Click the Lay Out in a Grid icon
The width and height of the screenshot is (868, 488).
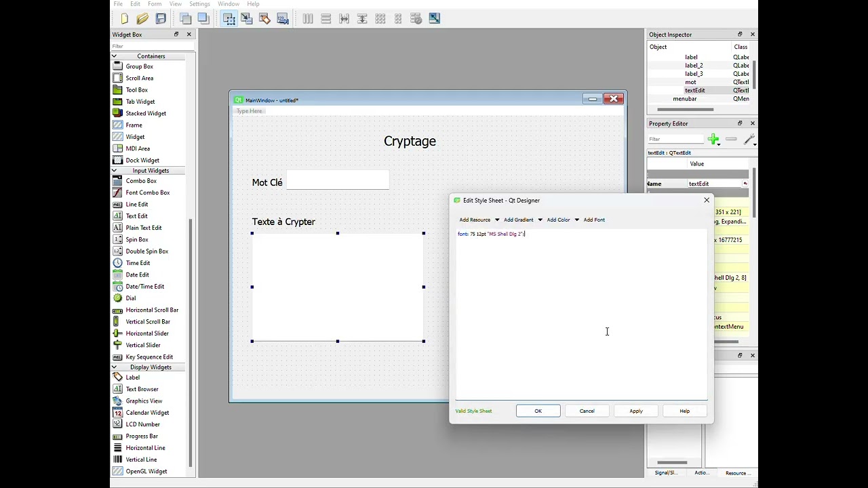click(x=380, y=19)
